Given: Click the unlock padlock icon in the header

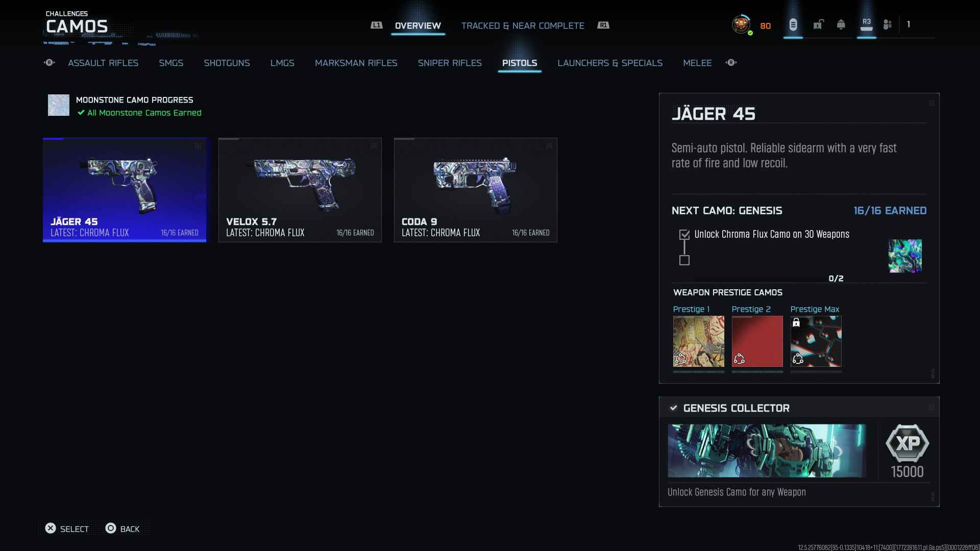Looking at the screenshot, I should tap(818, 24).
